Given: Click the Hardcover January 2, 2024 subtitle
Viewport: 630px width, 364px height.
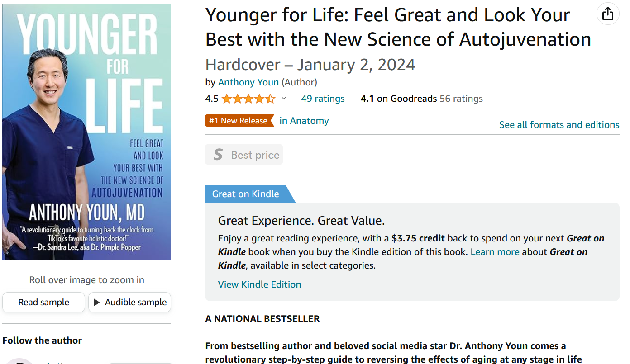Looking at the screenshot, I should pos(310,65).
